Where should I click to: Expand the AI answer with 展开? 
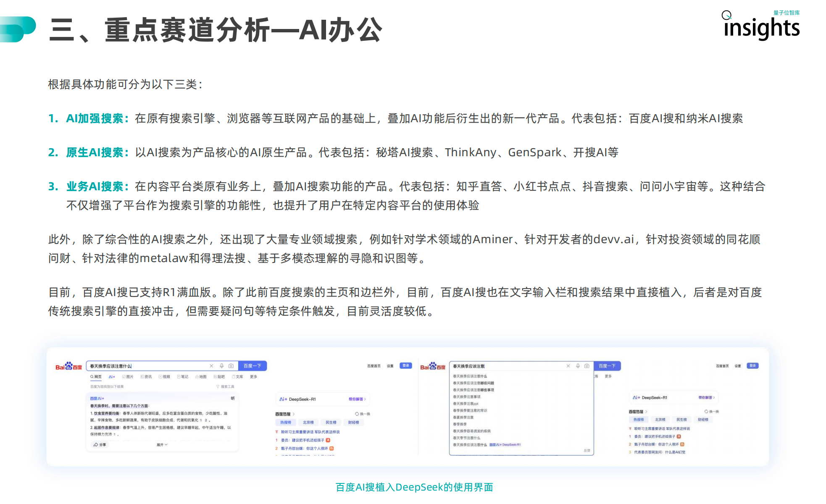click(x=162, y=444)
